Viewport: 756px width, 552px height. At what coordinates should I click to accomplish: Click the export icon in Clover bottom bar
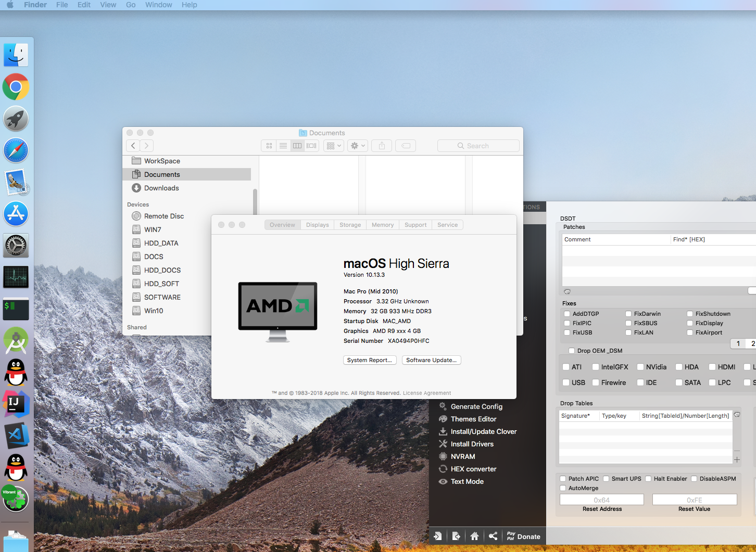click(x=456, y=536)
